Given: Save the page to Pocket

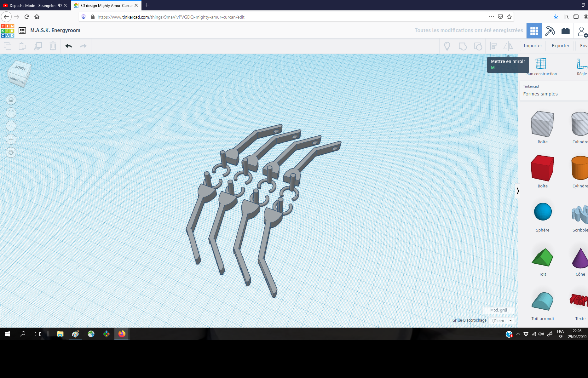Looking at the screenshot, I should (x=500, y=17).
